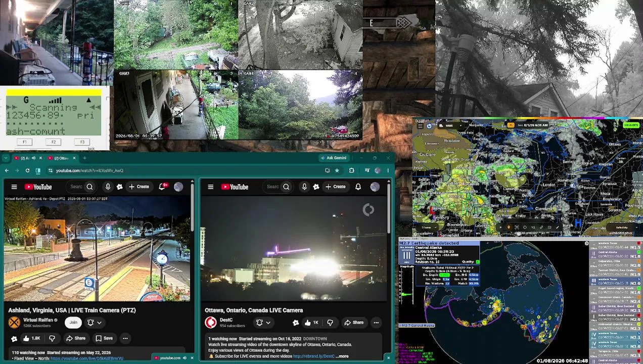Screen dimensions: 643x364
Task: Dislike the Ashland train camera video
Action: point(52,338)
